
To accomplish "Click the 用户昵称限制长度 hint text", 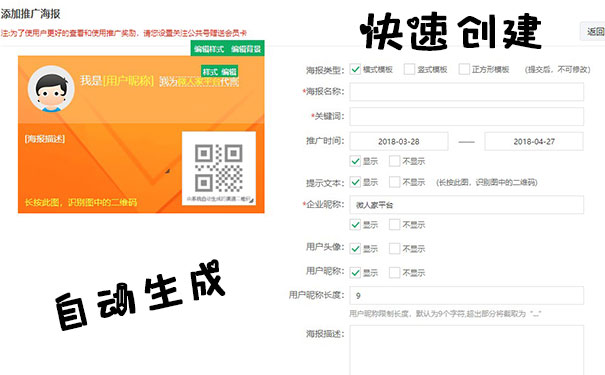I will point(445,314).
